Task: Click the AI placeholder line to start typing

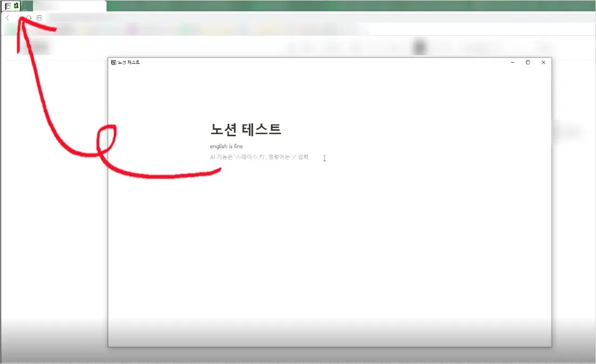Action: [259, 157]
